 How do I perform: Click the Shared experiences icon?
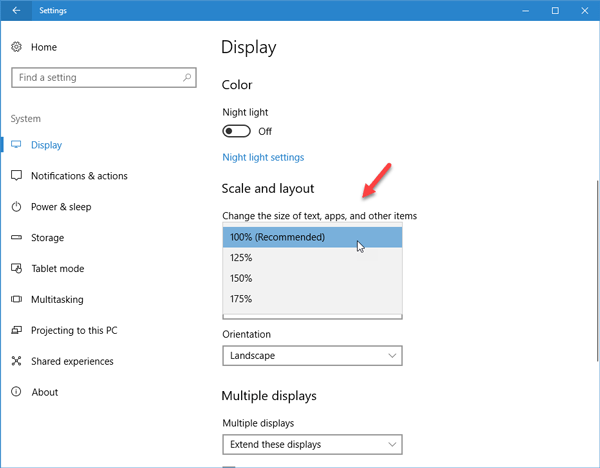coord(16,361)
